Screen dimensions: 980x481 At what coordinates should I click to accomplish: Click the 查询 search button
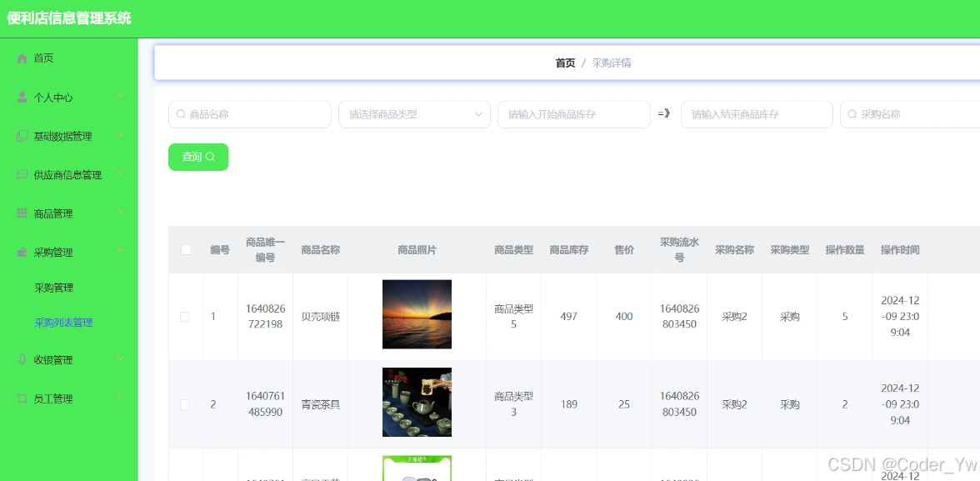click(198, 157)
